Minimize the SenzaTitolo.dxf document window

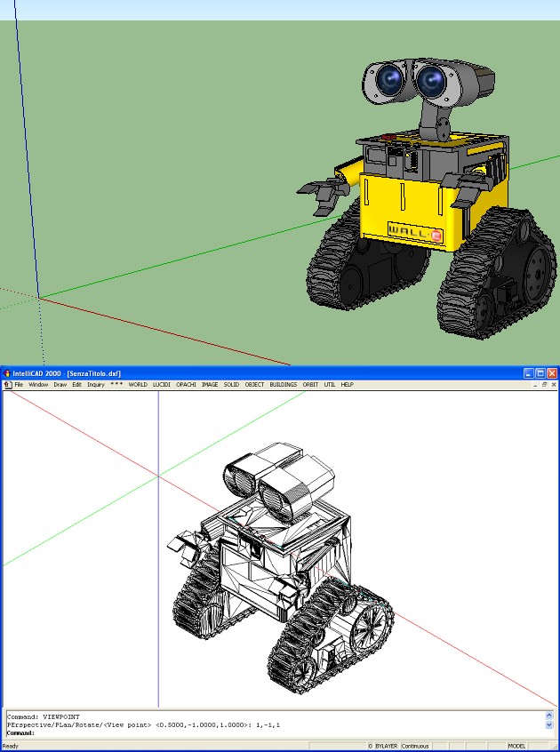pyautogui.click(x=535, y=385)
